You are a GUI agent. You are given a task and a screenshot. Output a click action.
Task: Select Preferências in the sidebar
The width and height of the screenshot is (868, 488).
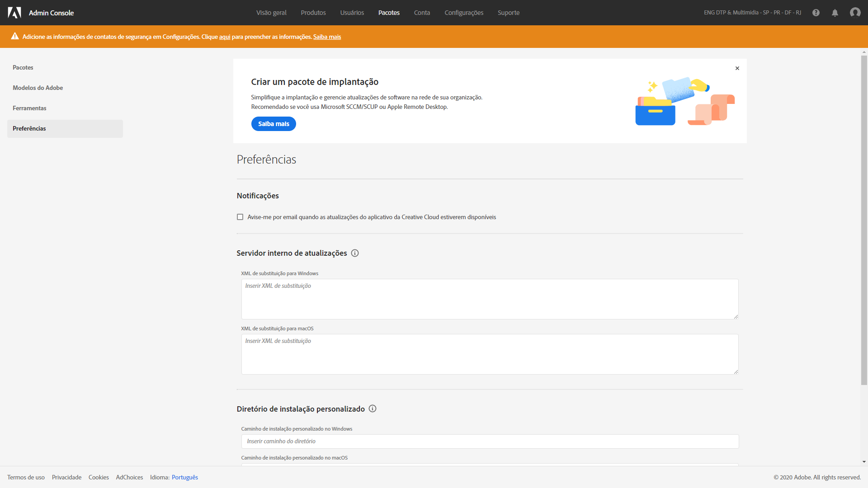pos(65,128)
